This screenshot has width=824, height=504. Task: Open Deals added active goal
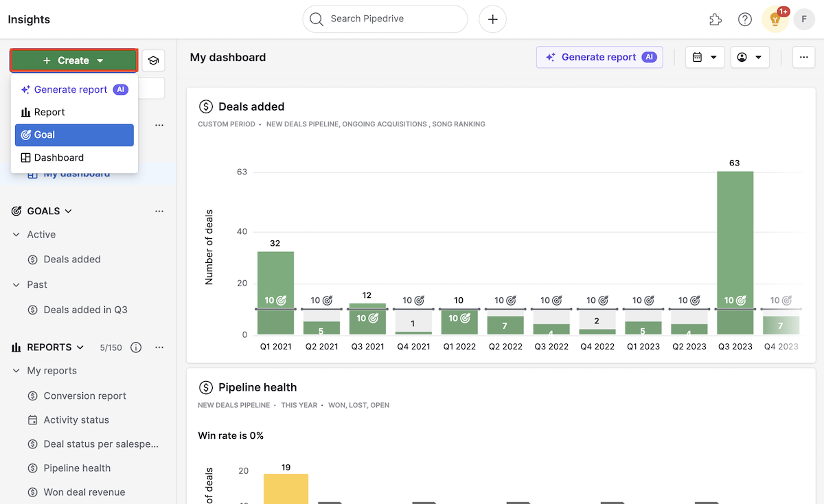pyautogui.click(x=72, y=260)
